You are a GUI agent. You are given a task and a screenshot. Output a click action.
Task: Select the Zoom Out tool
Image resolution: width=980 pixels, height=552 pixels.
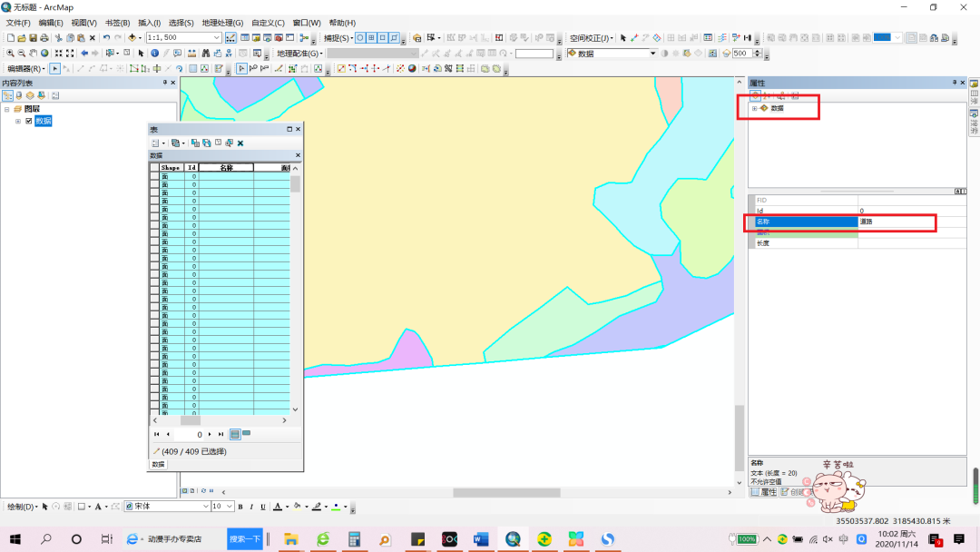tap(22, 54)
